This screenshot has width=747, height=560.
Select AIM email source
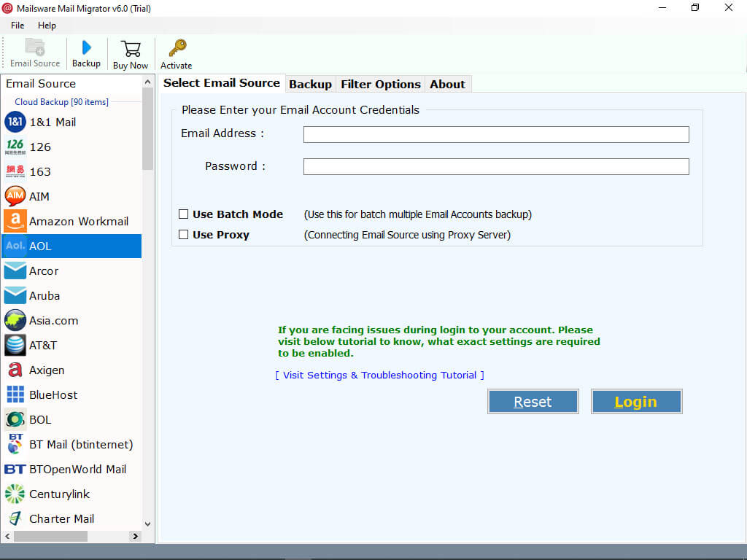39,197
